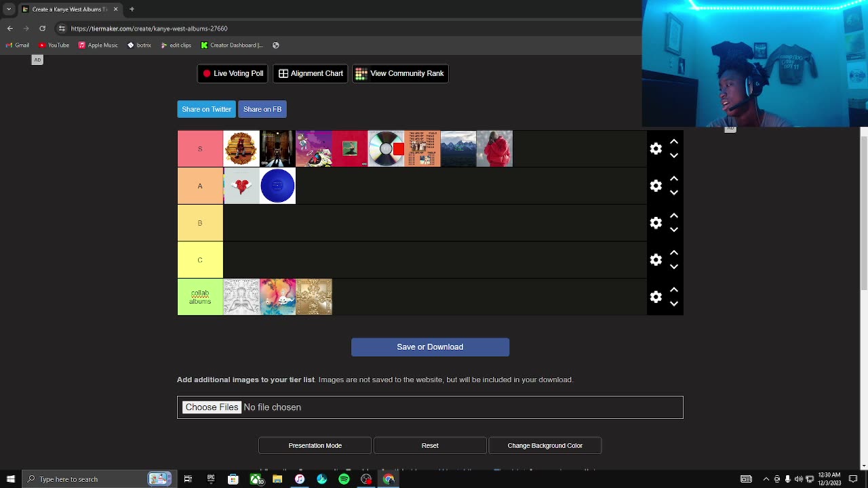Open settings gear for S tier row
The width and height of the screenshot is (868, 488).
[x=656, y=148]
